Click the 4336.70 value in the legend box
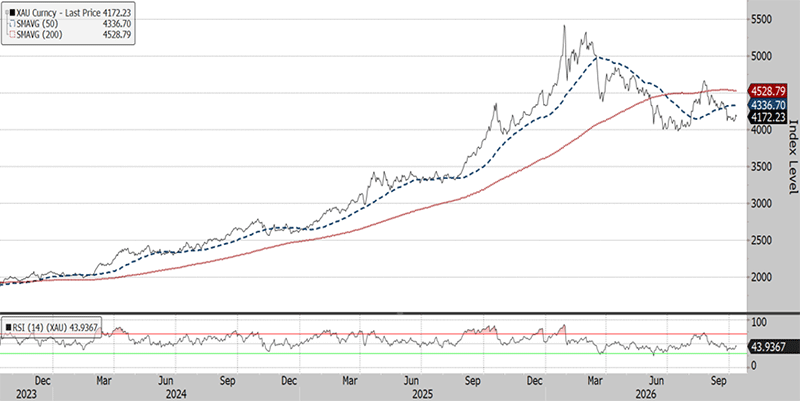 coord(116,23)
